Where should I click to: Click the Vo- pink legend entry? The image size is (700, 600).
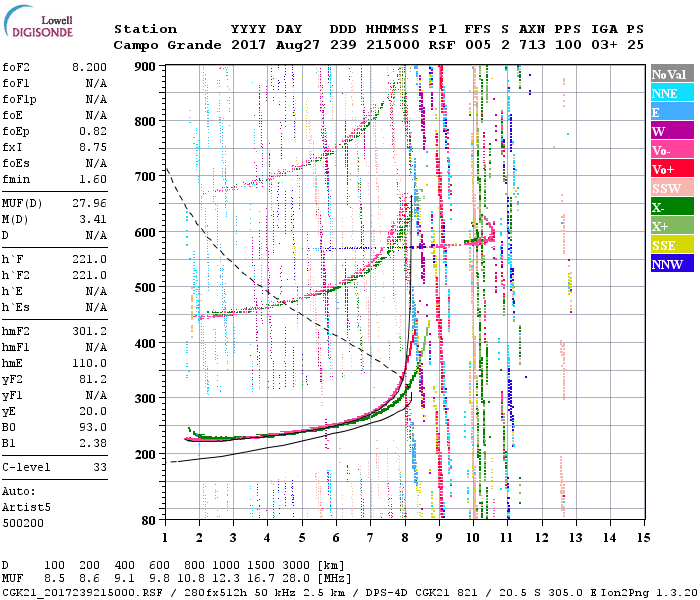[671, 150]
